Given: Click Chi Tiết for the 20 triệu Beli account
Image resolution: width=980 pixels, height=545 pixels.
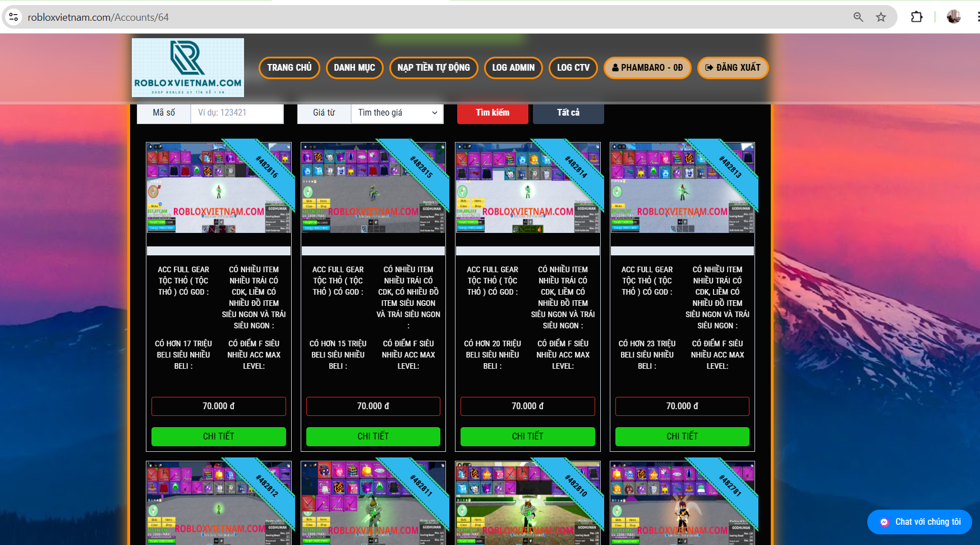Looking at the screenshot, I should 528,437.
